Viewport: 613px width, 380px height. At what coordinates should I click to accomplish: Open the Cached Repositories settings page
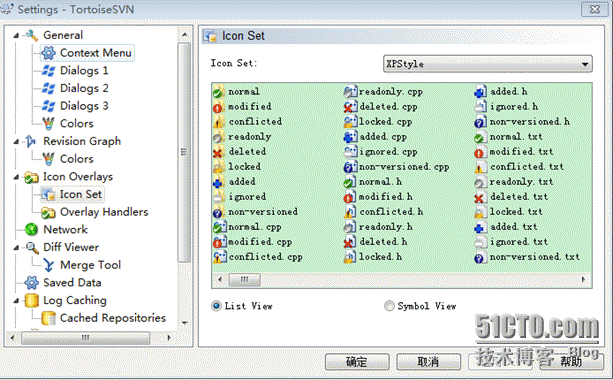tap(113, 318)
